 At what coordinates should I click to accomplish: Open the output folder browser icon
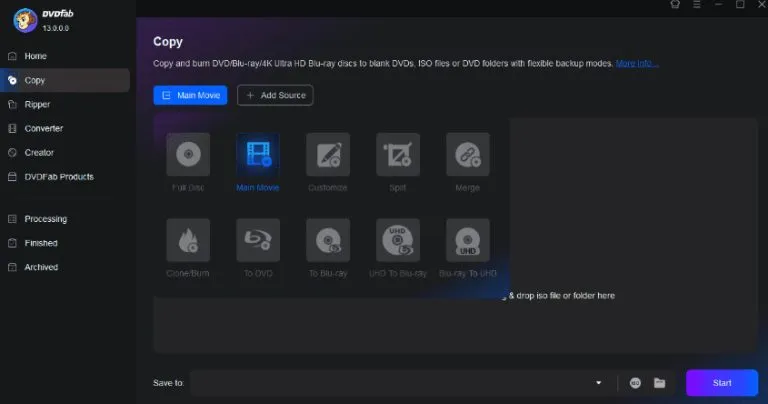pyautogui.click(x=659, y=383)
